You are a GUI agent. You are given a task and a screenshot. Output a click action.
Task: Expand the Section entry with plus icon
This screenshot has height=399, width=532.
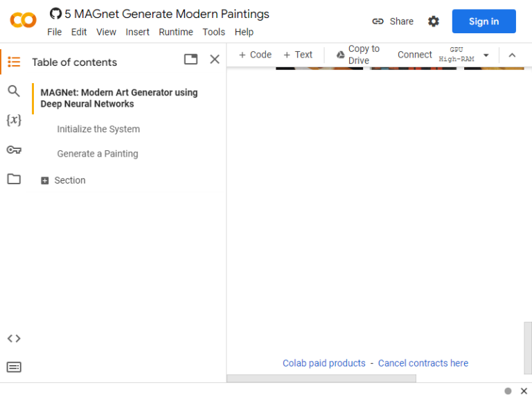(x=45, y=181)
